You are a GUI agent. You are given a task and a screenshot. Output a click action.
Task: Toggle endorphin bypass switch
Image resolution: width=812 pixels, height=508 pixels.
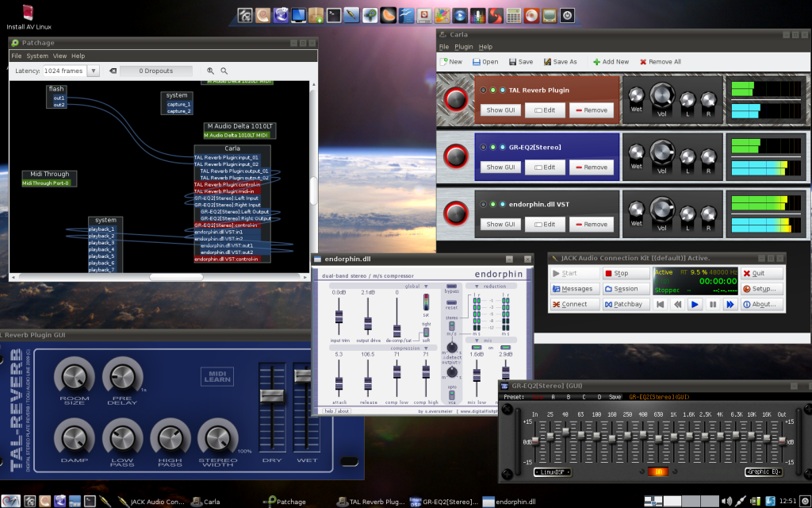pos(451,284)
